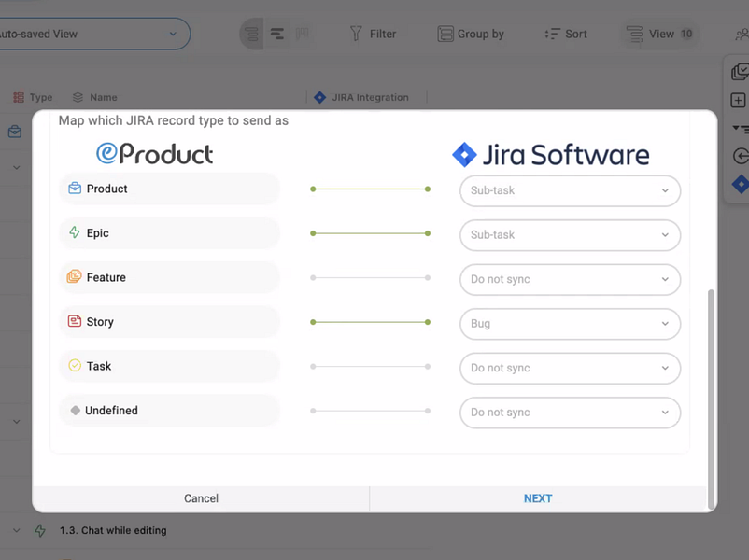This screenshot has height=560, width=749.
Task: Open the Task mapping Do not sync dropdown
Action: pos(570,368)
